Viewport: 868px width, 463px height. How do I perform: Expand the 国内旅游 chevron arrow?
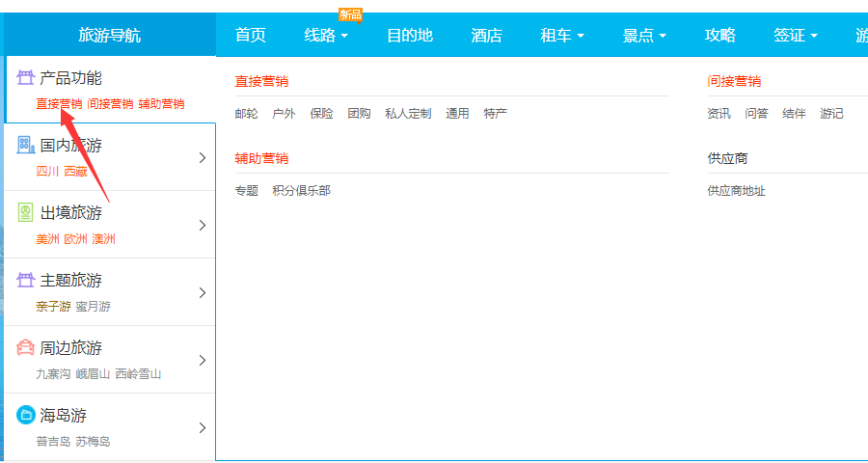tap(202, 157)
